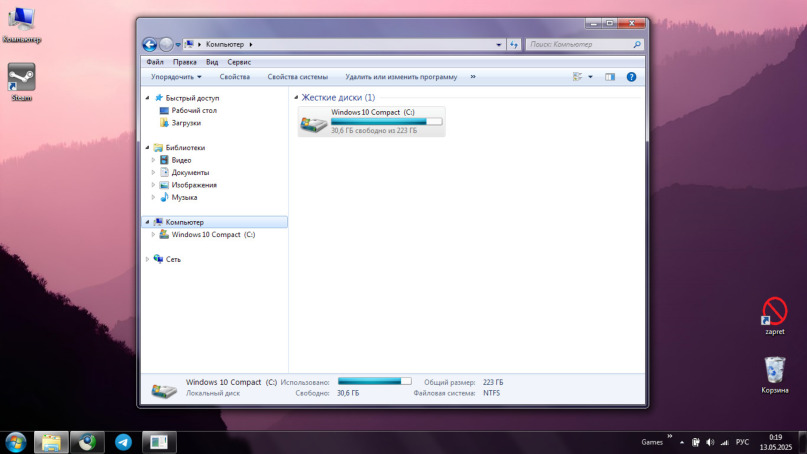Click the drive icon in the details pane
The image size is (807, 454).
(164, 390)
